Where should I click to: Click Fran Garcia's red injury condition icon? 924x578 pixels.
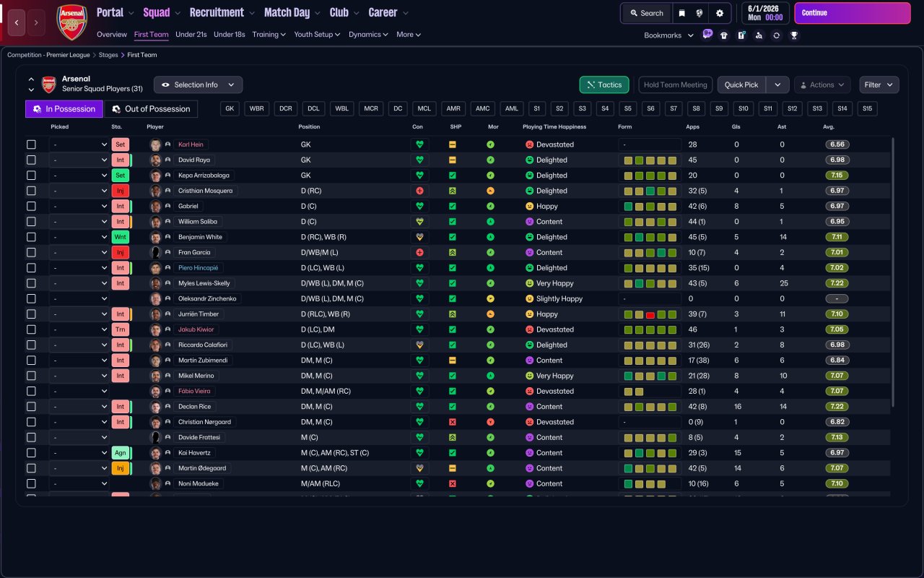click(419, 252)
